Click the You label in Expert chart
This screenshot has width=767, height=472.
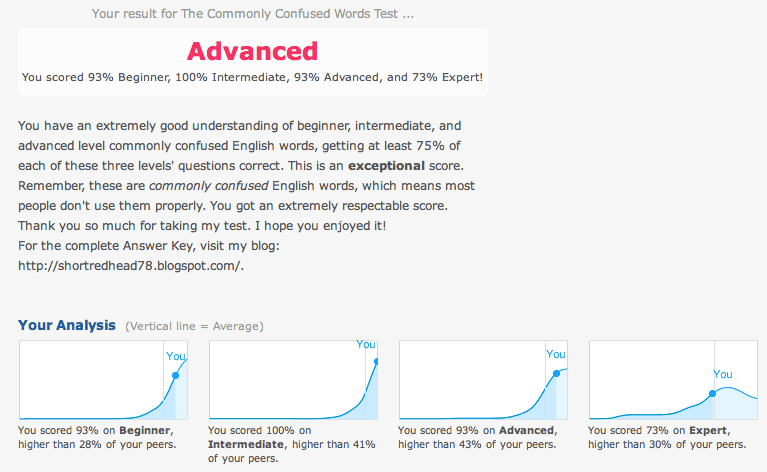[722, 374]
